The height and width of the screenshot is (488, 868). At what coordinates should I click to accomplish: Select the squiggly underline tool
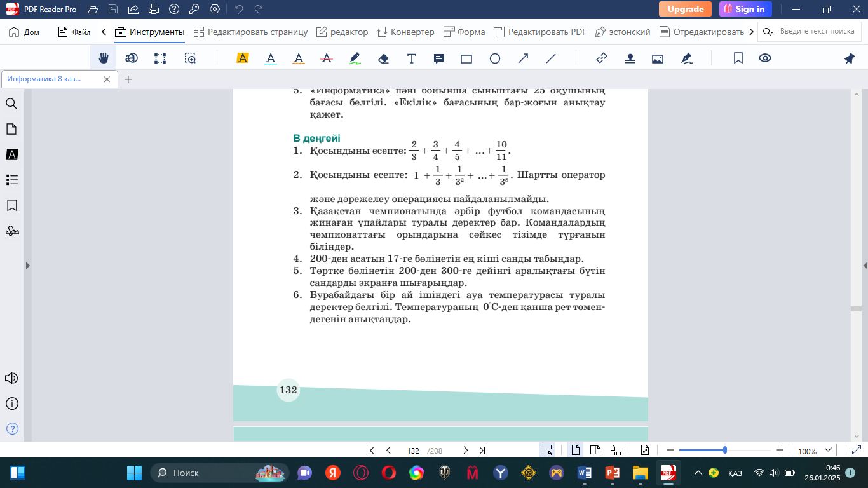click(x=299, y=58)
